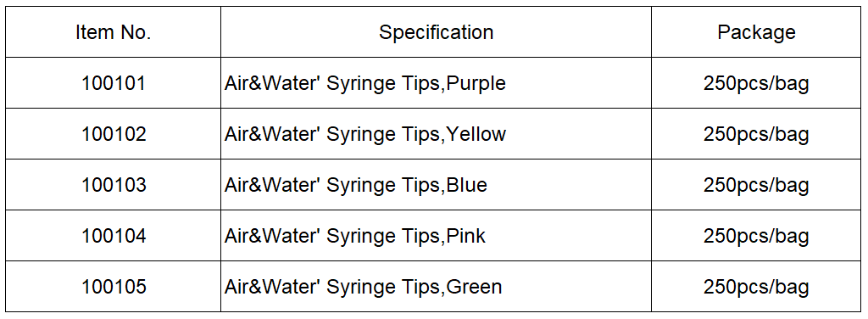Select item number 100101 cell
The width and height of the screenshot is (868, 319).
113,83
